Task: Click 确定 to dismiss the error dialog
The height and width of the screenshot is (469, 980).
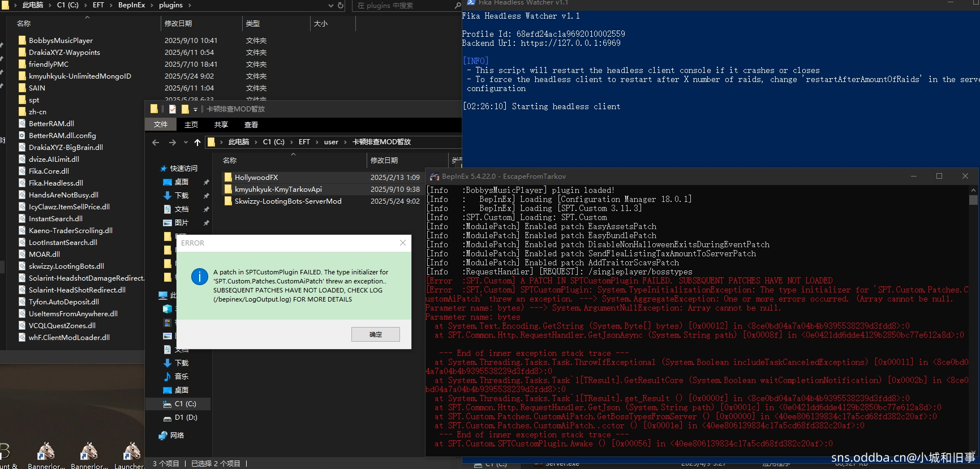Action: tap(375, 334)
